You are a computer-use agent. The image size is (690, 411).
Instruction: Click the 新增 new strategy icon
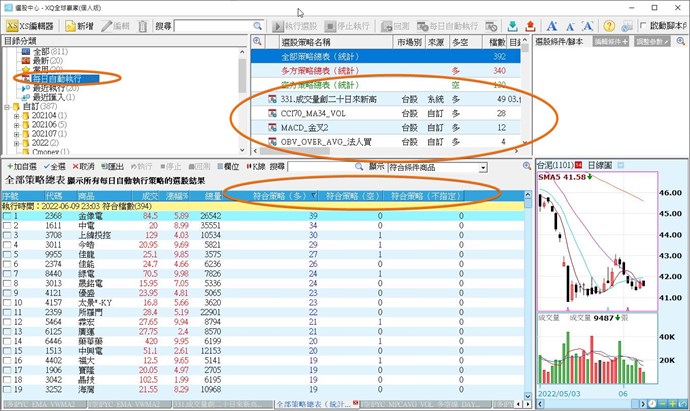click(78, 25)
